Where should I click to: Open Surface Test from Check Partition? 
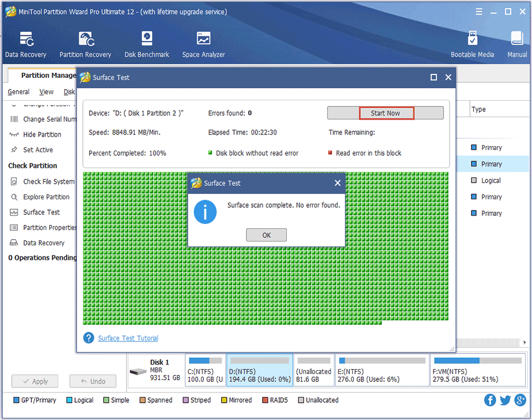pyautogui.click(x=38, y=212)
